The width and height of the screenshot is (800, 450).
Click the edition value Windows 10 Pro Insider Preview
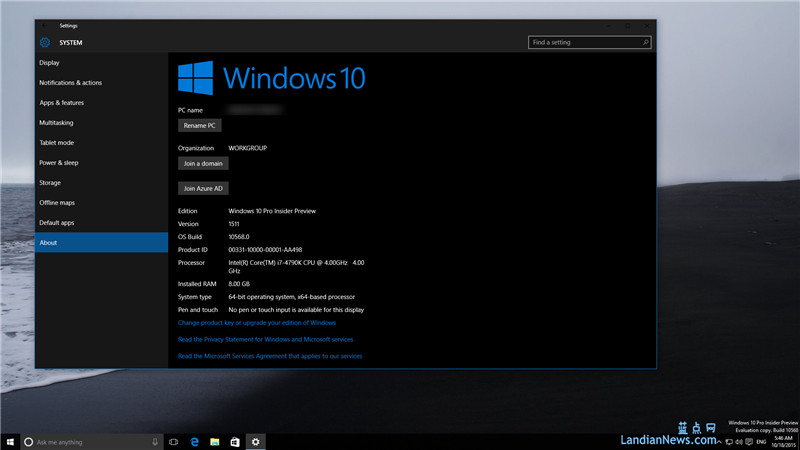click(272, 211)
